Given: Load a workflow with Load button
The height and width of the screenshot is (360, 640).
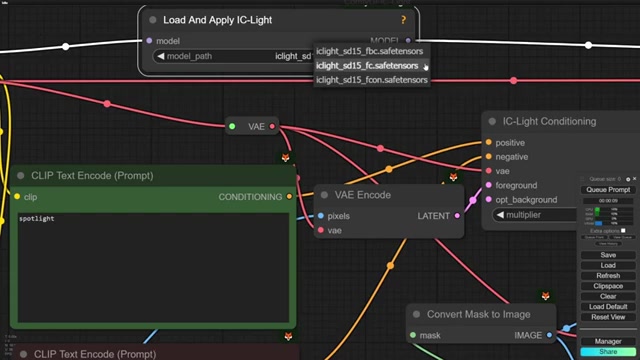Looking at the screenshot, I should pos(608,265).
